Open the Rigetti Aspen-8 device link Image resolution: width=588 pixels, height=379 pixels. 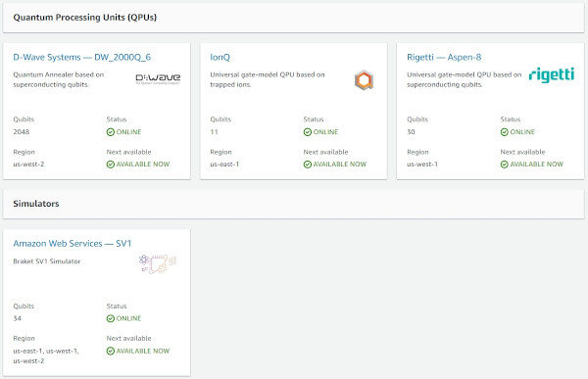(444, 57)
